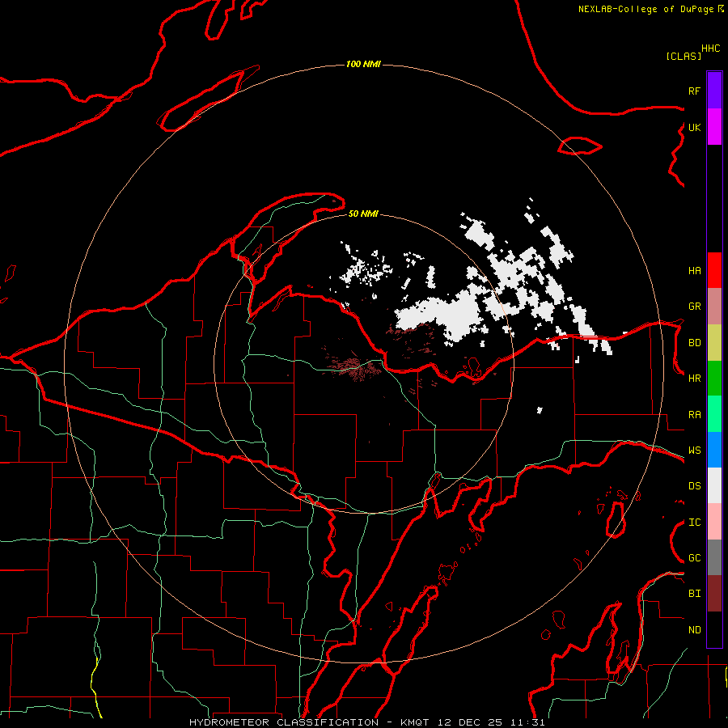Click the HR green legend swatch
This screenshot has width=728, height=728.
click(x=714, y=378)
